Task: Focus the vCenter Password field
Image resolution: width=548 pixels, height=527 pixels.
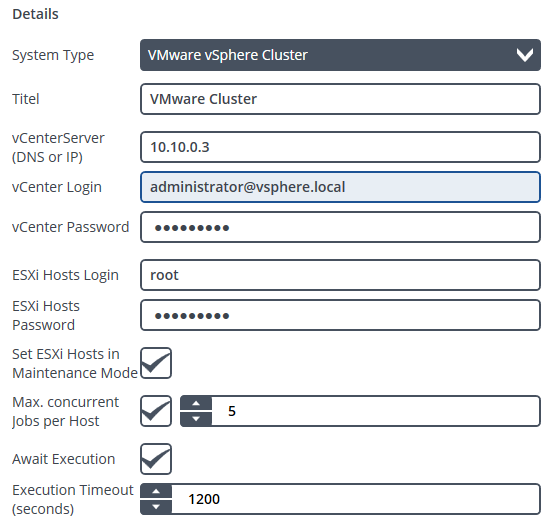Action: pyautogui.click(x=340, y=227)
